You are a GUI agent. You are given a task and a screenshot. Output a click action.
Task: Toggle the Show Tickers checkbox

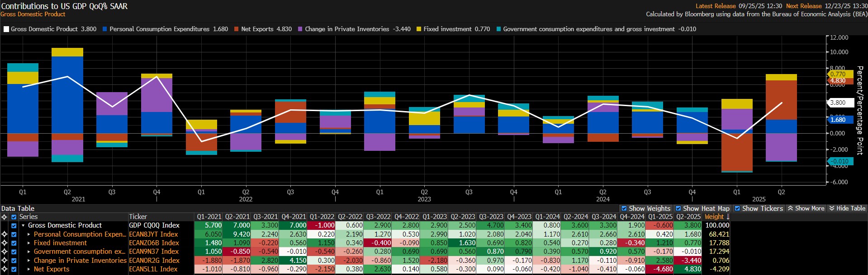coord(737,209)
